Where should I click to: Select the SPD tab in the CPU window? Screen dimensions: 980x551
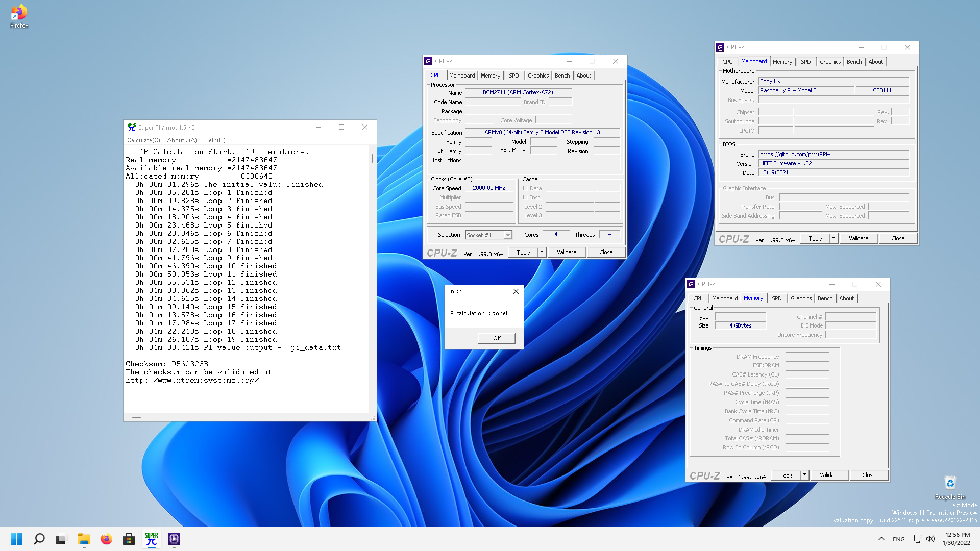(x=514, y=76)
